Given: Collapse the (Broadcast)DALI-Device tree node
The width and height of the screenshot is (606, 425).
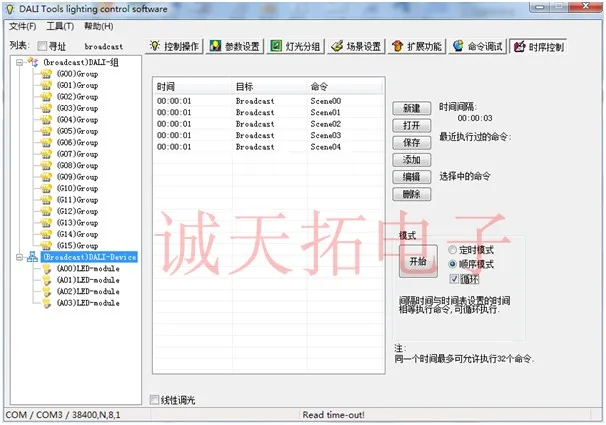Looking at the screenshot, I should pos(19,257).
